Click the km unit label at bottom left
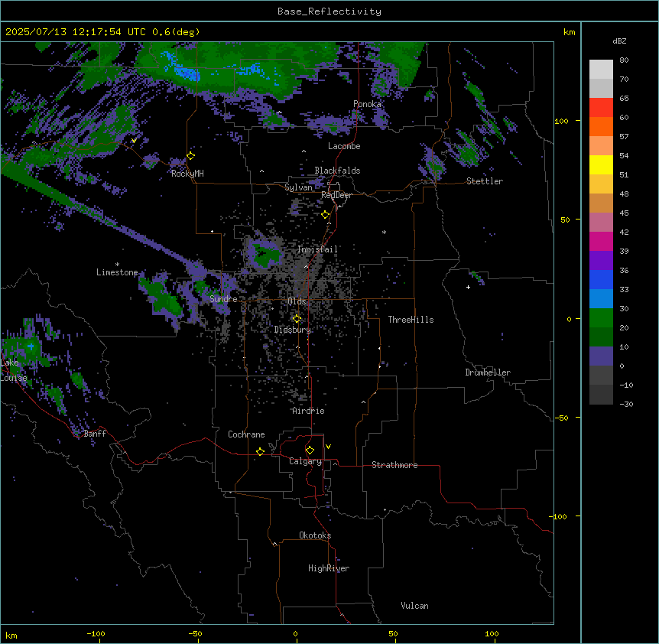 [11, 635]
